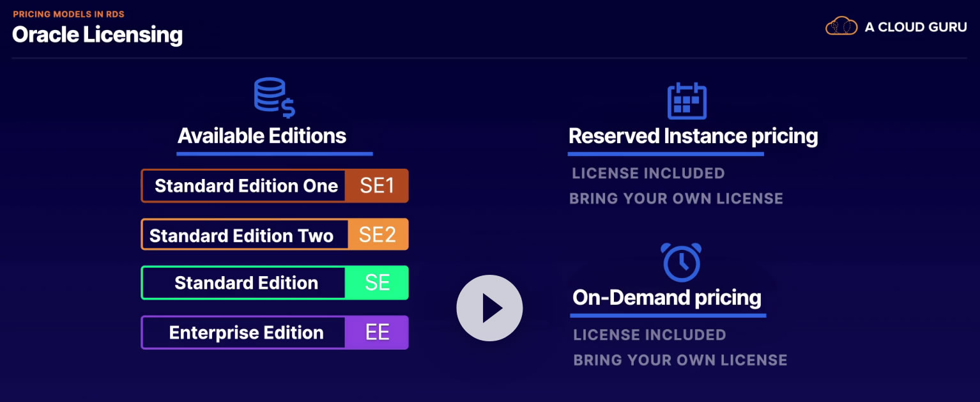This screenshot has width=980, height=402.
Task: Click Bring Your Own License under On-Demand
Action: point(680,360)
